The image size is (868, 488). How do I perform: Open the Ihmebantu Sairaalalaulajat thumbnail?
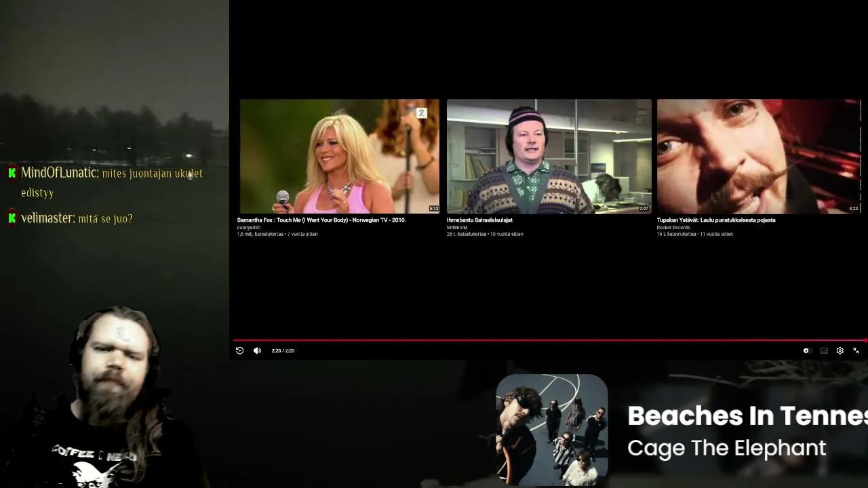[x=549, y=157]
